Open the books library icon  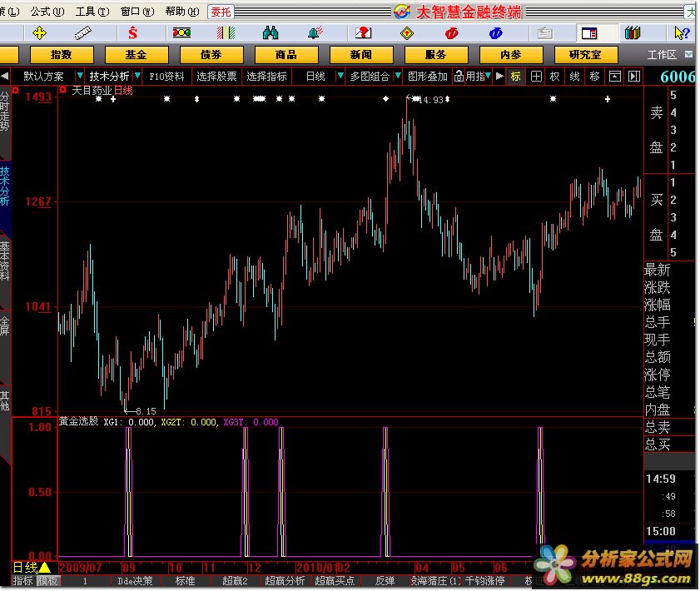(632, 33)
